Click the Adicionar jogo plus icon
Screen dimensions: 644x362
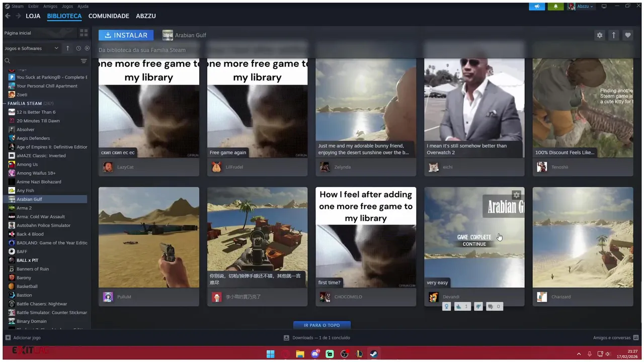8,338
